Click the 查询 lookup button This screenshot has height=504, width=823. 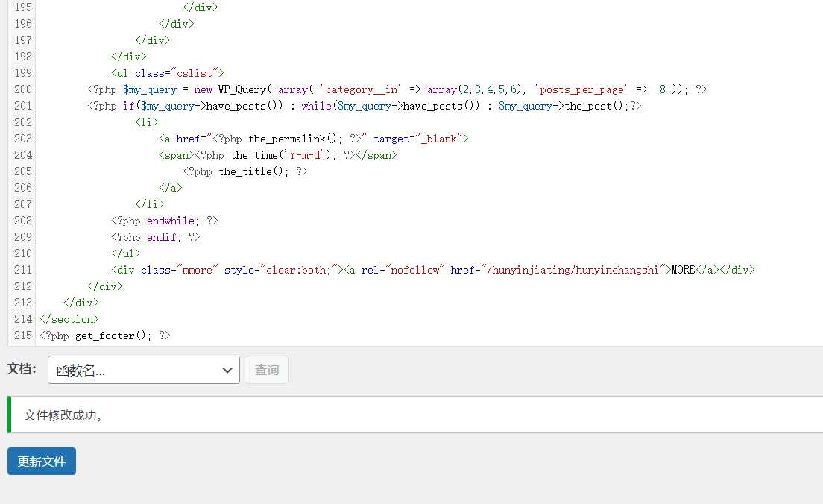(266, 370)
